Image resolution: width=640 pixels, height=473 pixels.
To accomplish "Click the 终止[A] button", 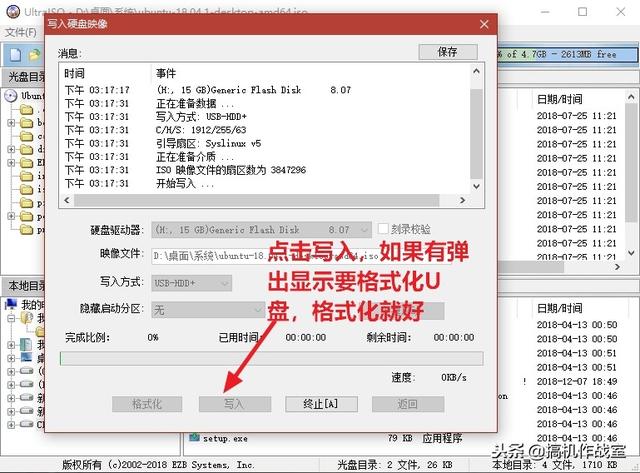I will click(321, 404).
